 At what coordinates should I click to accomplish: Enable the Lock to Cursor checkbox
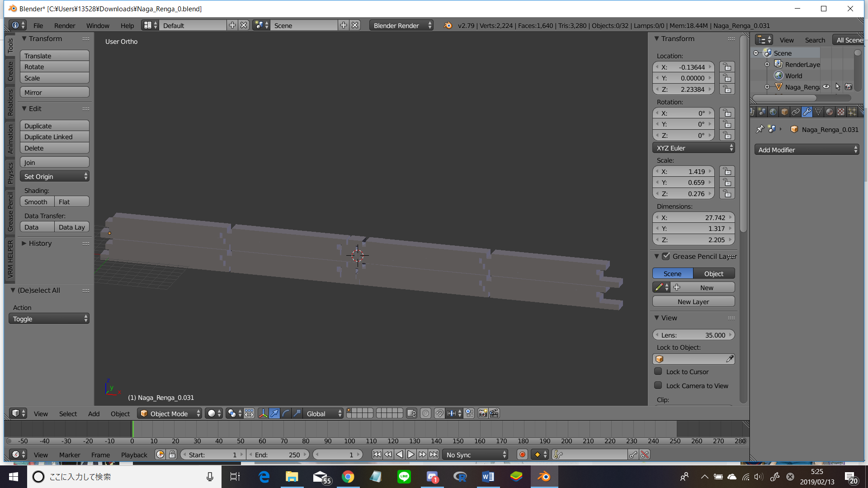(x=658, y=371)
